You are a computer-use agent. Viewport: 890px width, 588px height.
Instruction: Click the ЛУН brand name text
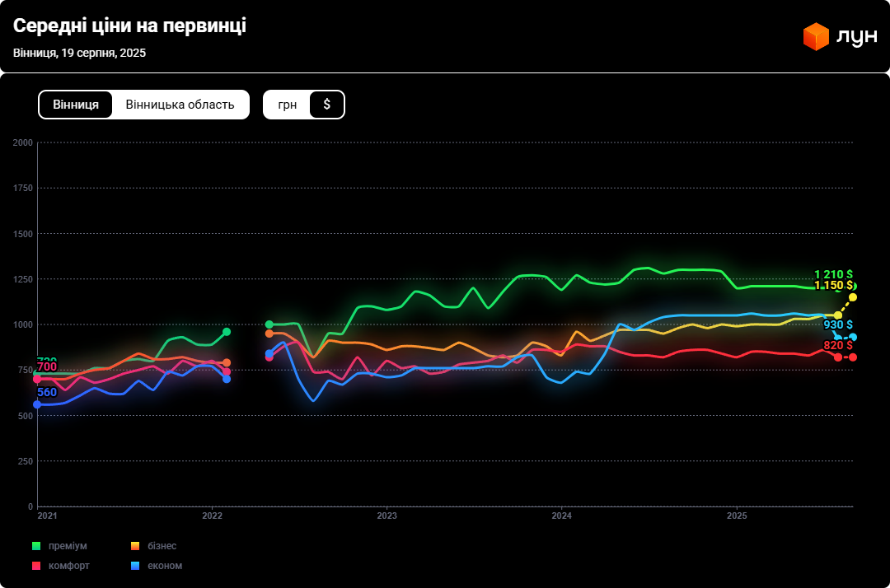point(856,37)
